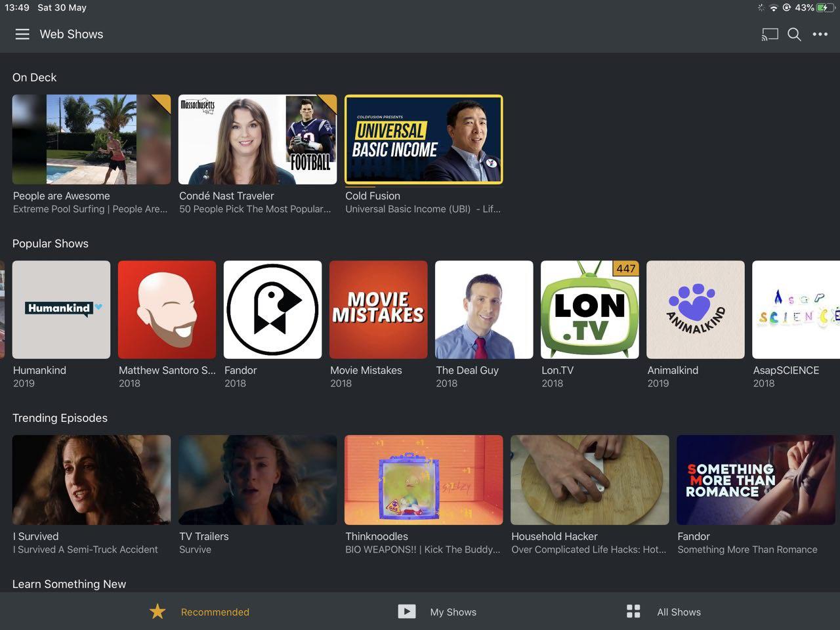
Task: Select the Learn Something New heading
Action: click(x=69, y=584)
